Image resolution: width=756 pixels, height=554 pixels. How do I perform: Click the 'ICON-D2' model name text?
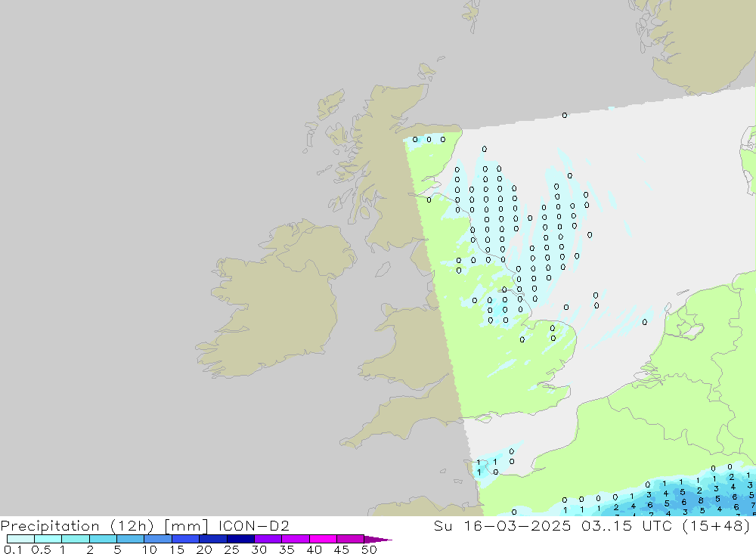coord(253,525)
